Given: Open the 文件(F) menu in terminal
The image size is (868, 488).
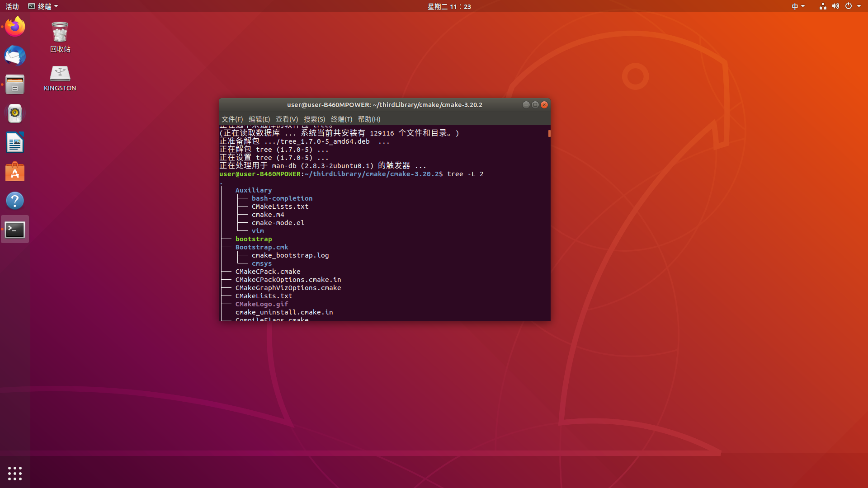Looking at the screenshot, I should click(232, 119).
